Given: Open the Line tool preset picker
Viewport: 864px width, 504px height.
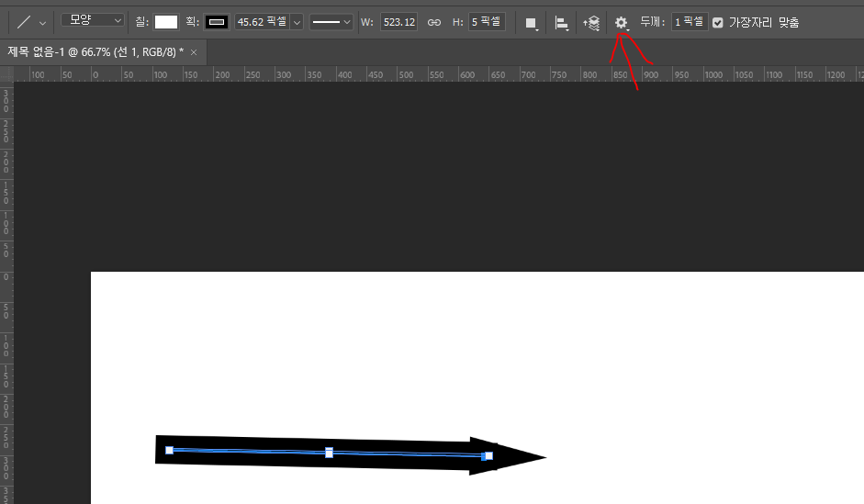Looking at the screenshot, I should 24,23.
